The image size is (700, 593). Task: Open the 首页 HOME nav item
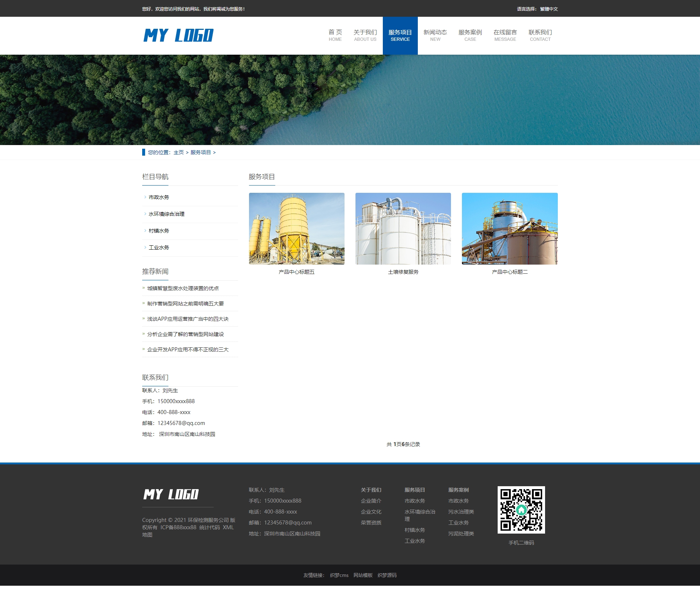coord(335,35)
